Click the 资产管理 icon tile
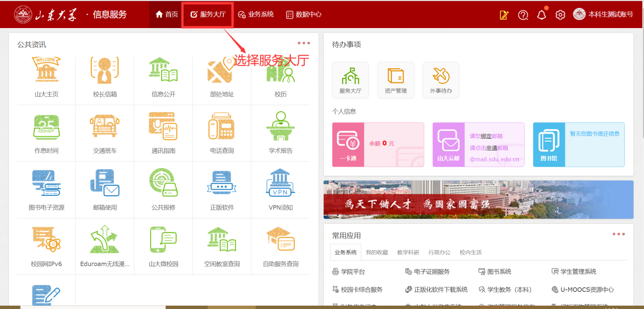 click(396, 80)
